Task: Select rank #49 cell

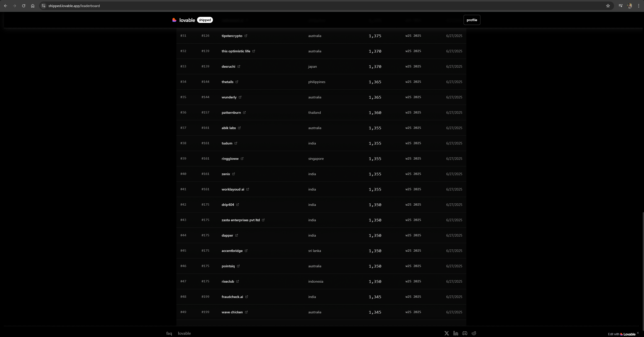Action: (183, 312)
